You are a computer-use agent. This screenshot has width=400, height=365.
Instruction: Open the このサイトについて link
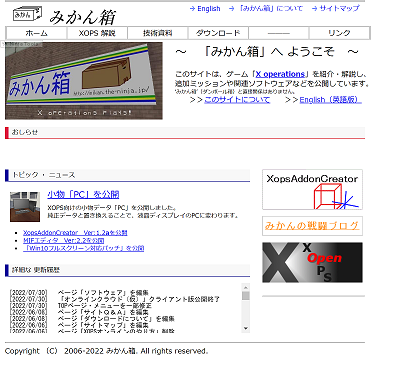tap(237, 100)
